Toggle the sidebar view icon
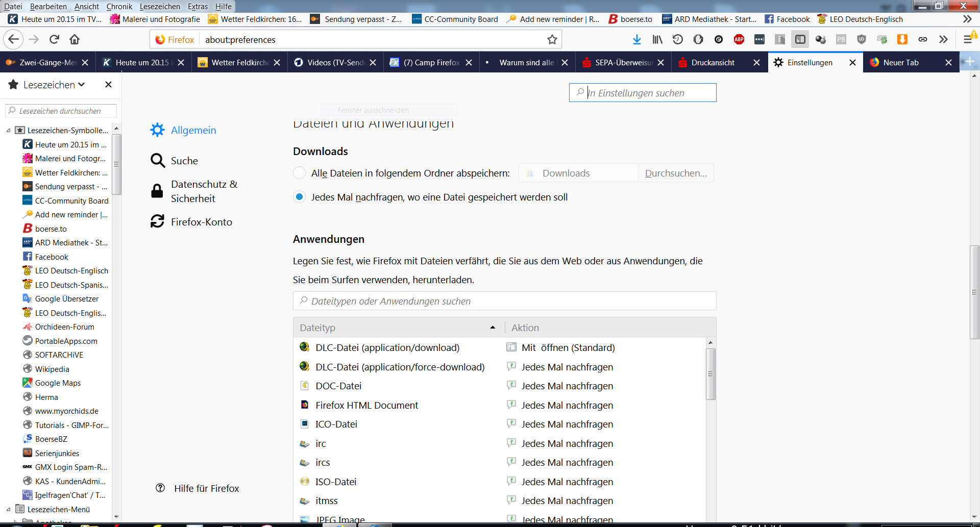This screenshot has width=980, height=527. tap(800, 39)
